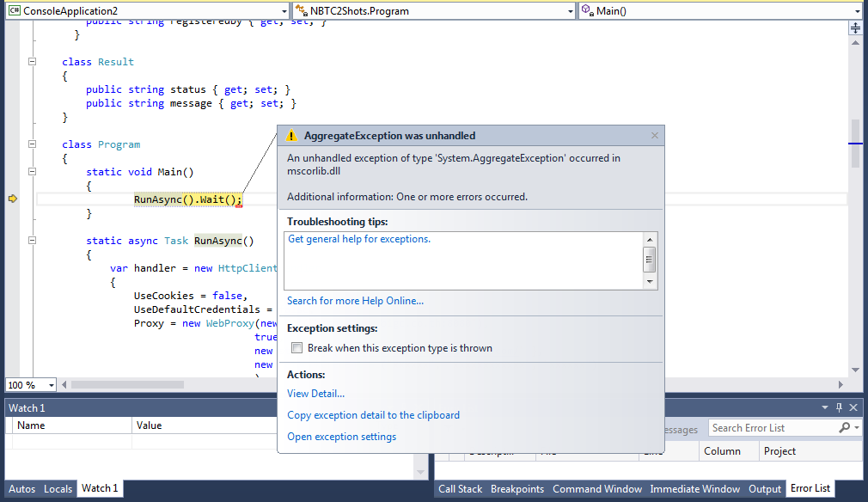Collapse the static void Main() method
Screen dimensions: 868x502
tap(32, 172)
